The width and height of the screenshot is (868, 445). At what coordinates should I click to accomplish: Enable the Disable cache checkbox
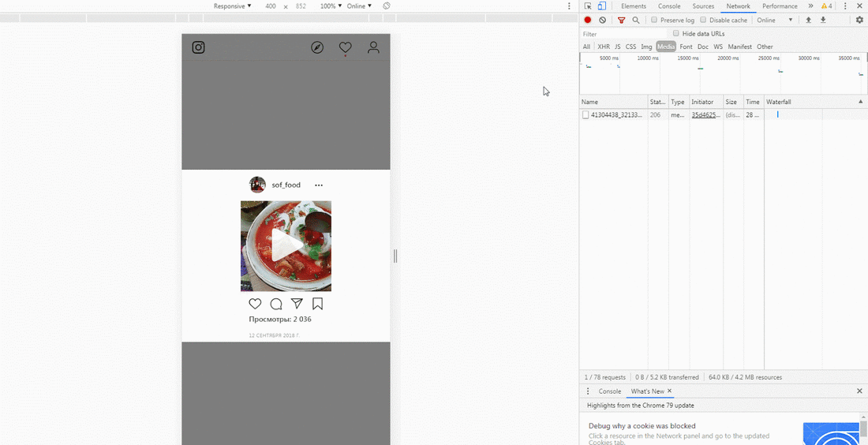pyautogui.click(x=704, y=20)
